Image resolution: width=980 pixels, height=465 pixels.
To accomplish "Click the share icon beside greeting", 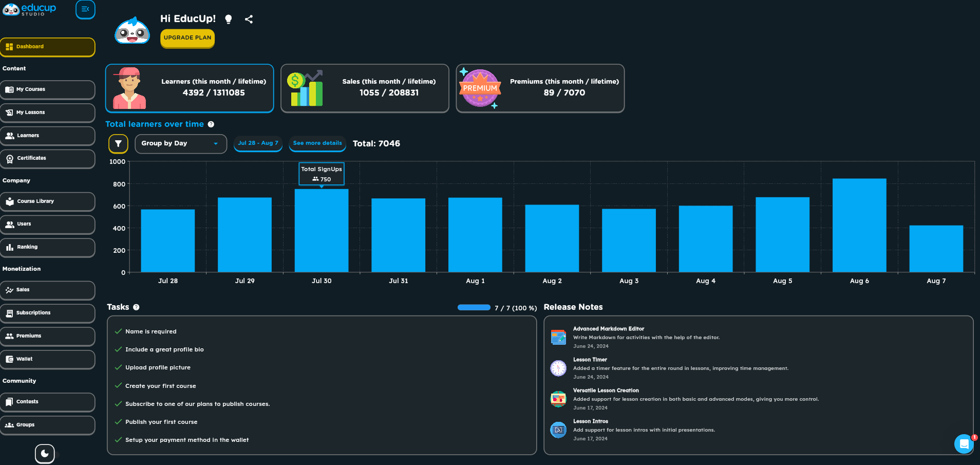I will 249,19.
